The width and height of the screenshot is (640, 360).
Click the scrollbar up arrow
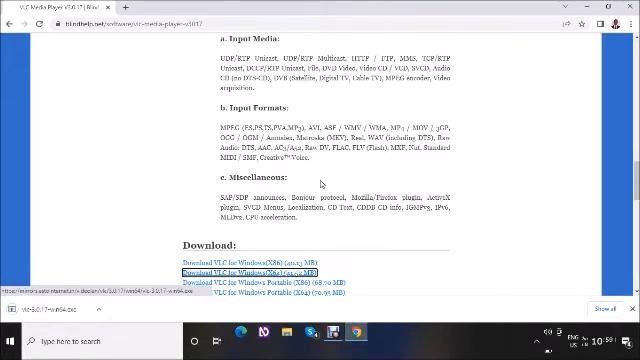coord(637,37)
